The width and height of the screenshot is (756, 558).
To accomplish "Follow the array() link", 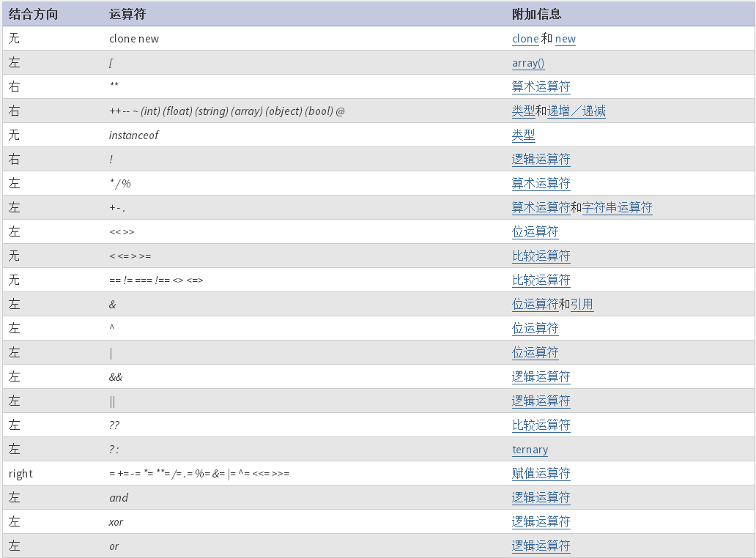I will click(528, 63).
